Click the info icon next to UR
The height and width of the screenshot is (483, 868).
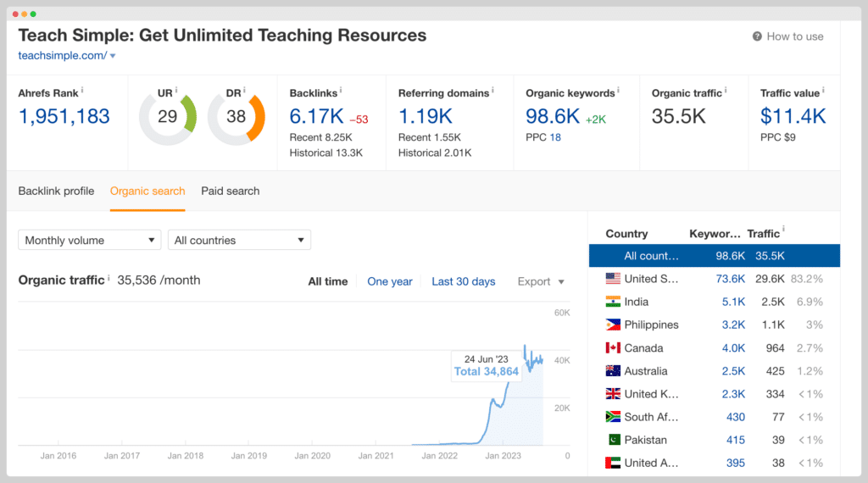click(x=176, y=90)
